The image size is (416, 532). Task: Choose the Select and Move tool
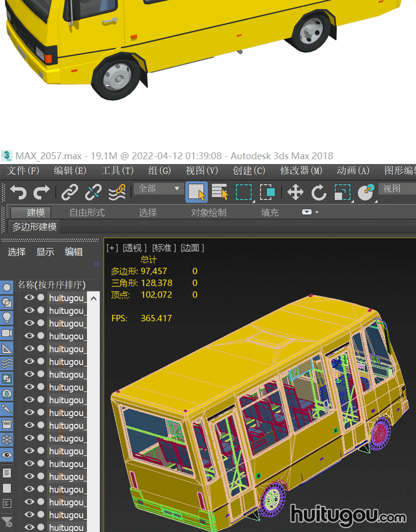click(295, 192)
